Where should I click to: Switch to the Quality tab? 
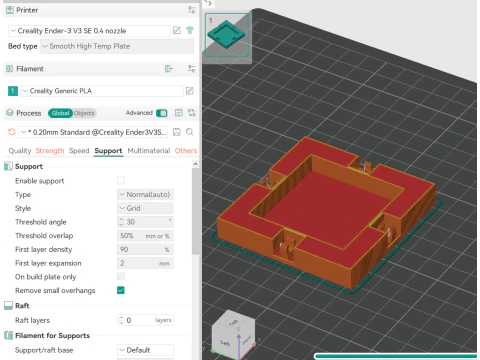(20, 151)
